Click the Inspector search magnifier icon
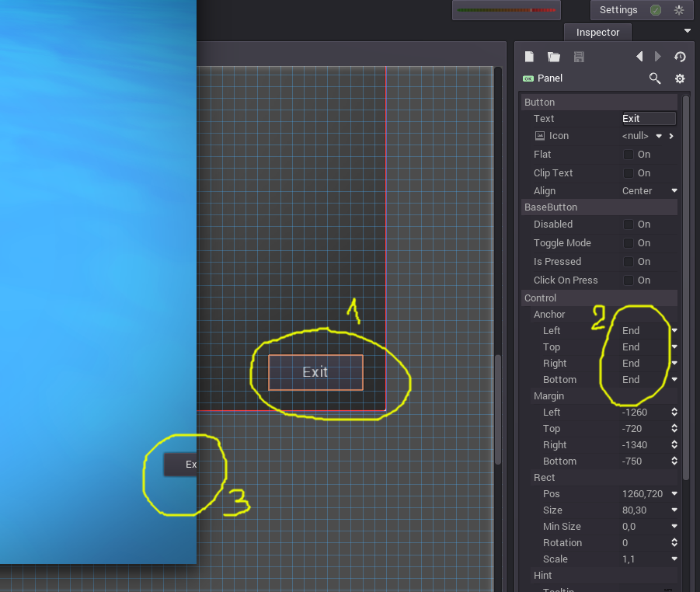The image size is (700, 592). 655,78
